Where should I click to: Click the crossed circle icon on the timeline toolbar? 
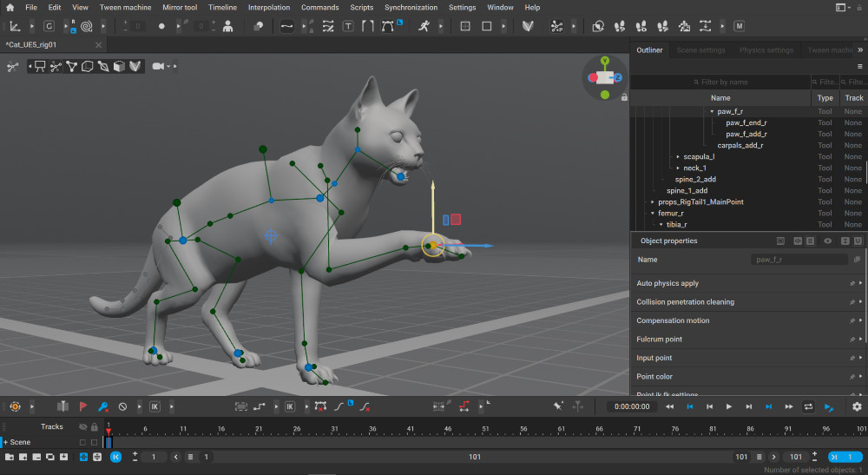pos(123,406)
